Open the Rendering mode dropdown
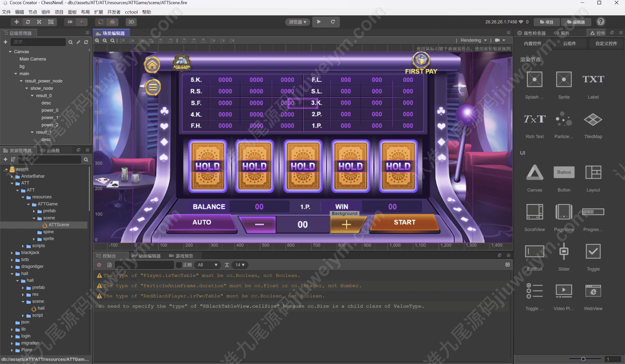The image size is (625, 364). (474, 40)
